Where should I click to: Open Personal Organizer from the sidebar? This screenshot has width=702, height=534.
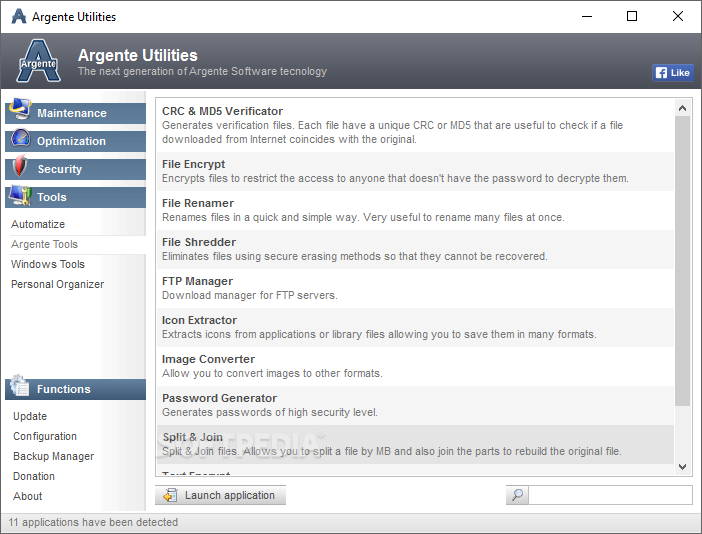tap(57, 284)
